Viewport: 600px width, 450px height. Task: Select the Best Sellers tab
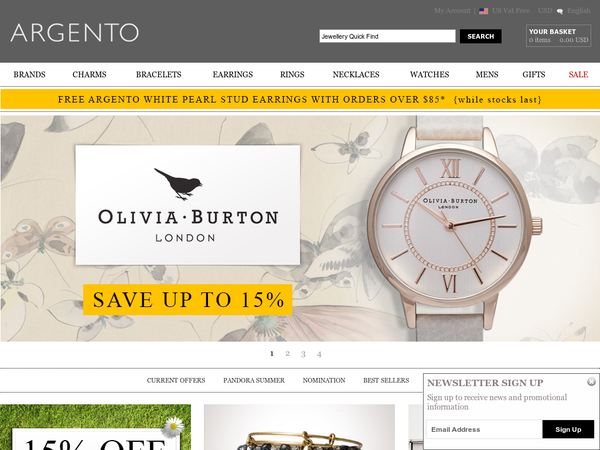click(386, 380)
